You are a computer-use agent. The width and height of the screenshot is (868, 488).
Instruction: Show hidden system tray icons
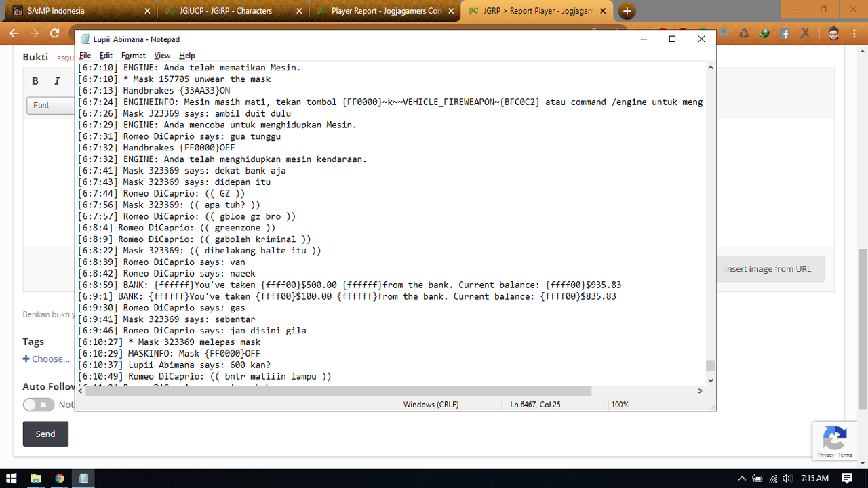pos(742,479)
